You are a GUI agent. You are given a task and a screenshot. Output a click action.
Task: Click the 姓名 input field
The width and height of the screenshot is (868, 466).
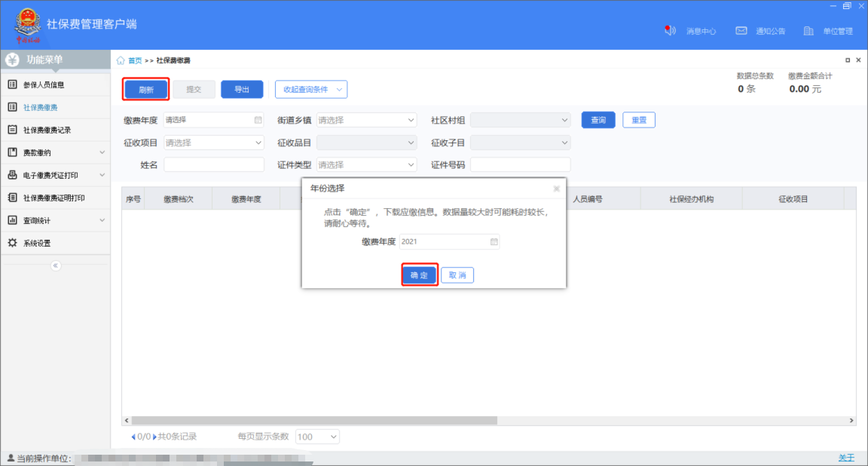[214, 164]
